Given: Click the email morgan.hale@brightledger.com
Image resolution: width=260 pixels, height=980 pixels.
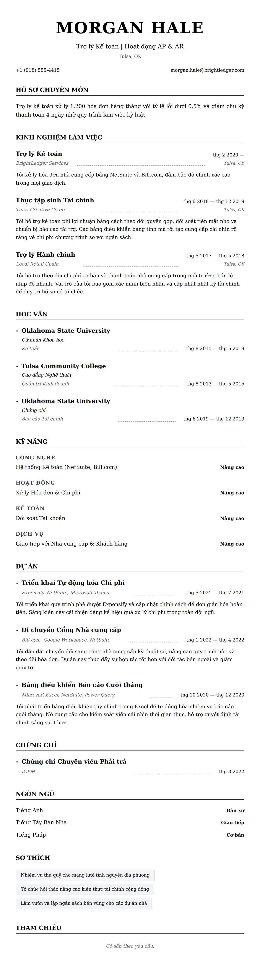Looking at the screenshot, I should [x=207, y=70].
